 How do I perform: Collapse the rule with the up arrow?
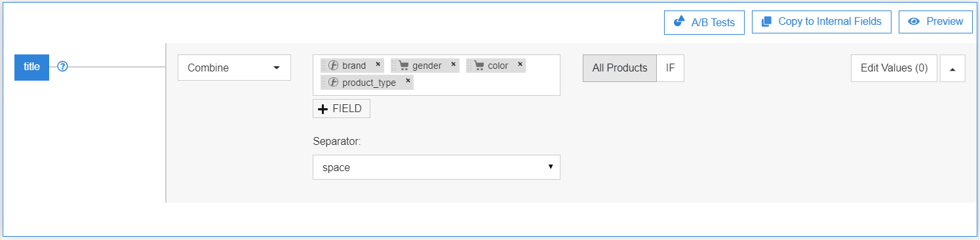click(x=952, y=68)
